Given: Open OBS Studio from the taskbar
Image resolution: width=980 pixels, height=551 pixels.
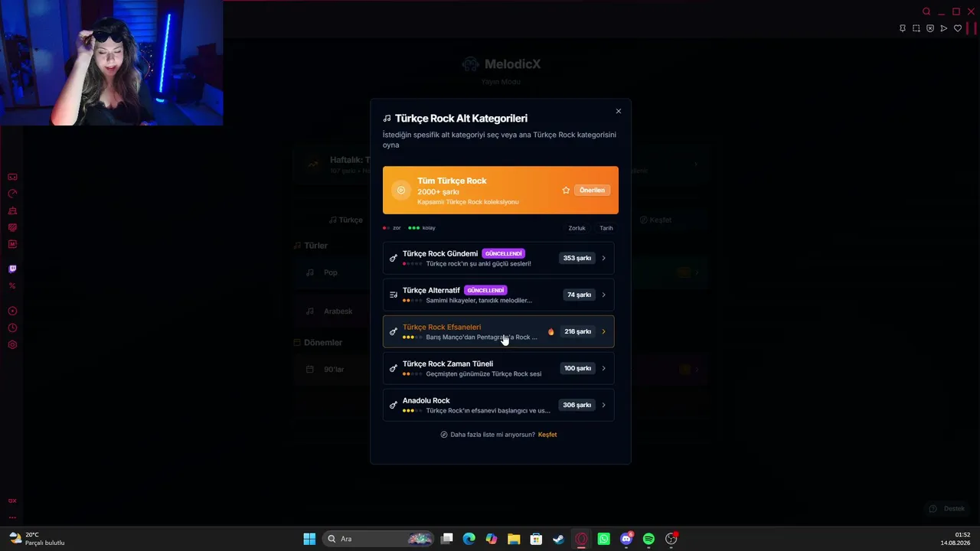Looking at the screenshot, I should [671, 539].
